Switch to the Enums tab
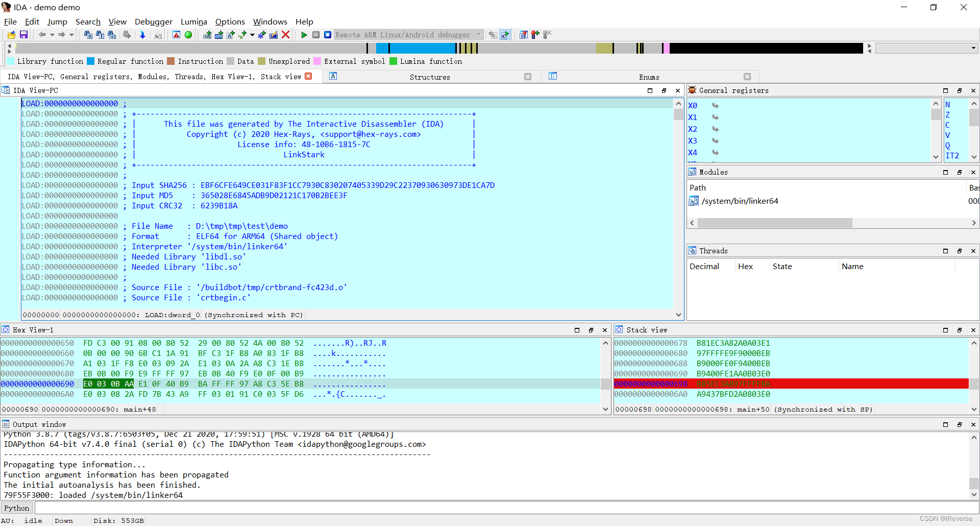Viewport: 980px width, 526px height. coord(649,77)
